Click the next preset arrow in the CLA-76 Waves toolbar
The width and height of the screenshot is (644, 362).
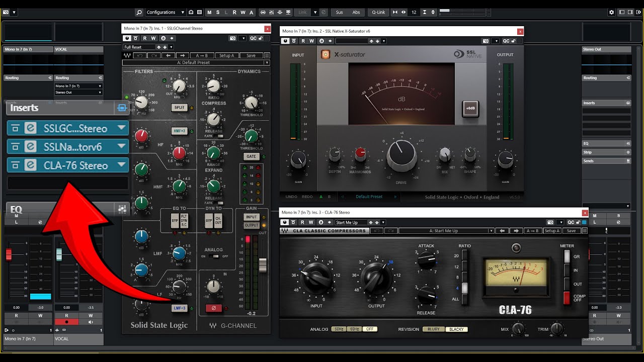(x=516, y=231)
